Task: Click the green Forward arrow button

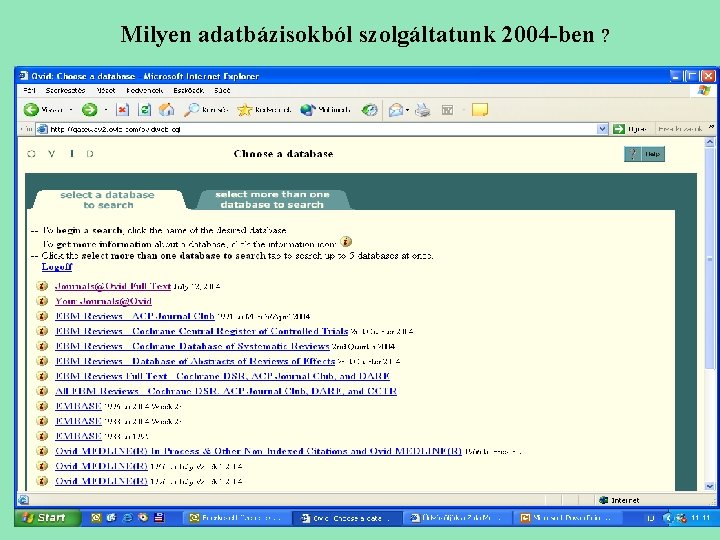Action: point(89,110)
